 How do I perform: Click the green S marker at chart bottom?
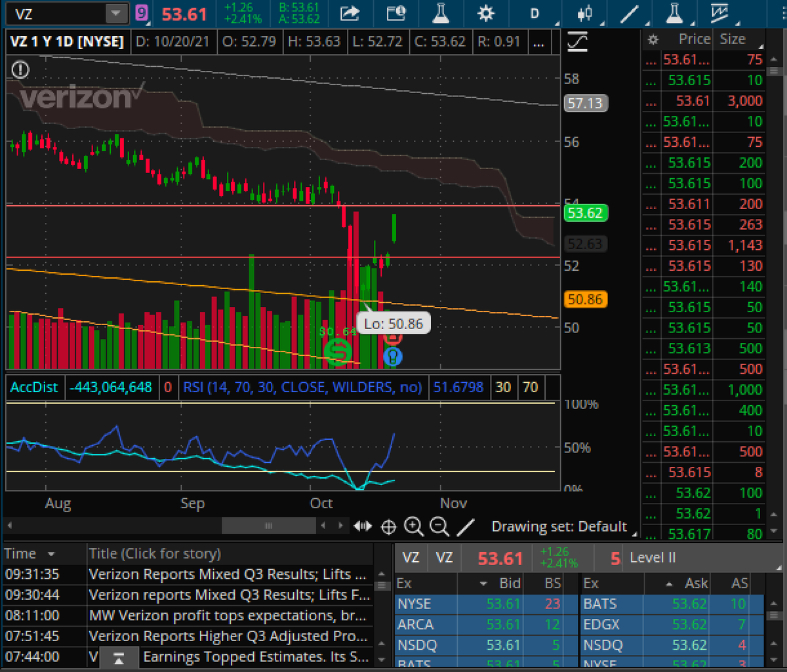coord(339,352)
